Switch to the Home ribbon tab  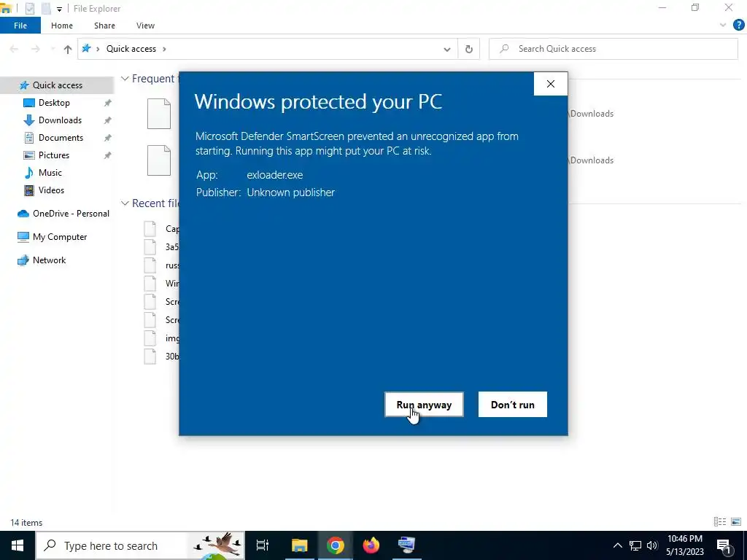62,26
